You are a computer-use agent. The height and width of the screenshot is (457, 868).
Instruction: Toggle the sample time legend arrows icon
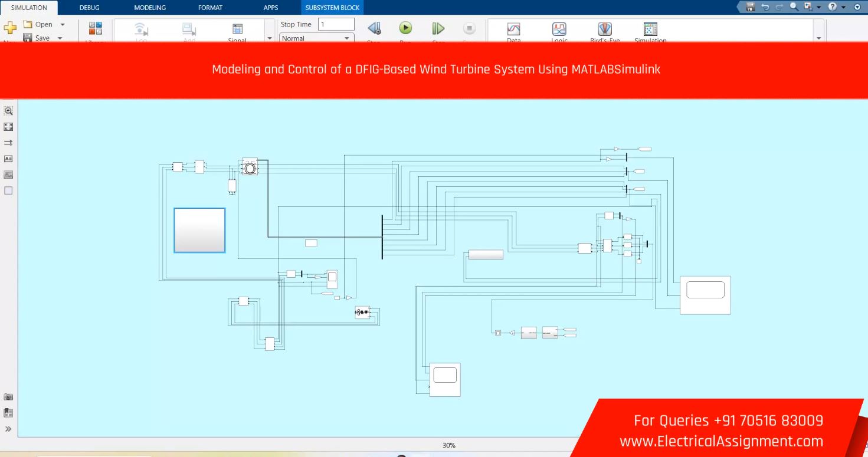pos(8,143)
